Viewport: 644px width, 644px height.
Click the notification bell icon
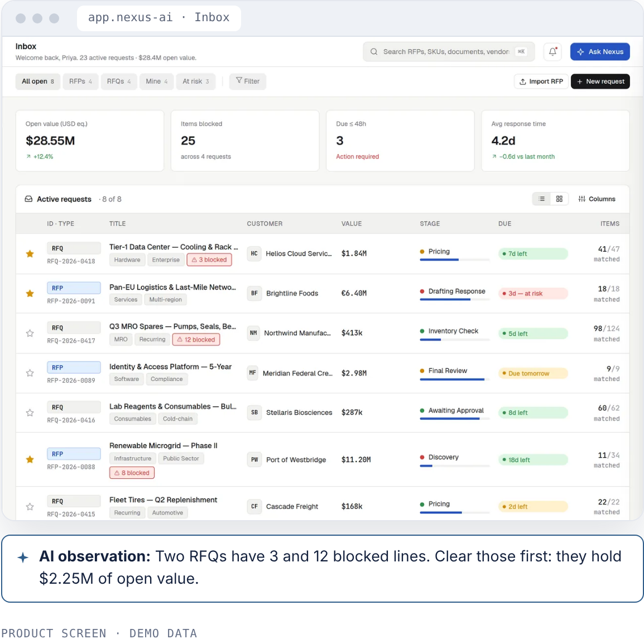tap(552, 52)
